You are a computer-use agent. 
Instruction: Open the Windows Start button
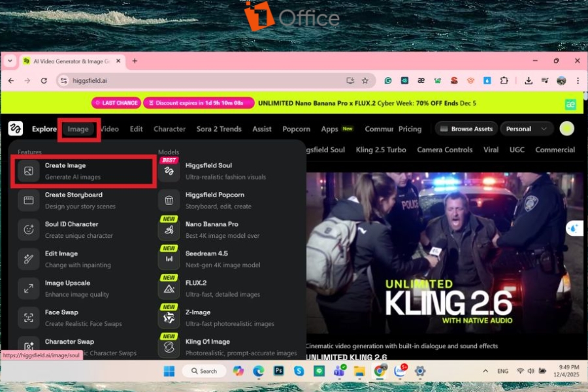pyautogui.click(x=169, y=371)
